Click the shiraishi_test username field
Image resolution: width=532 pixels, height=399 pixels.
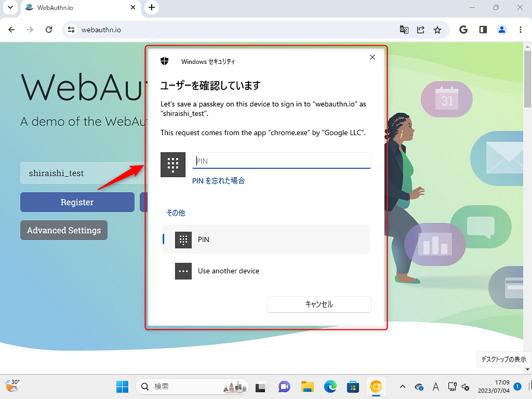[x=83, y=173]
